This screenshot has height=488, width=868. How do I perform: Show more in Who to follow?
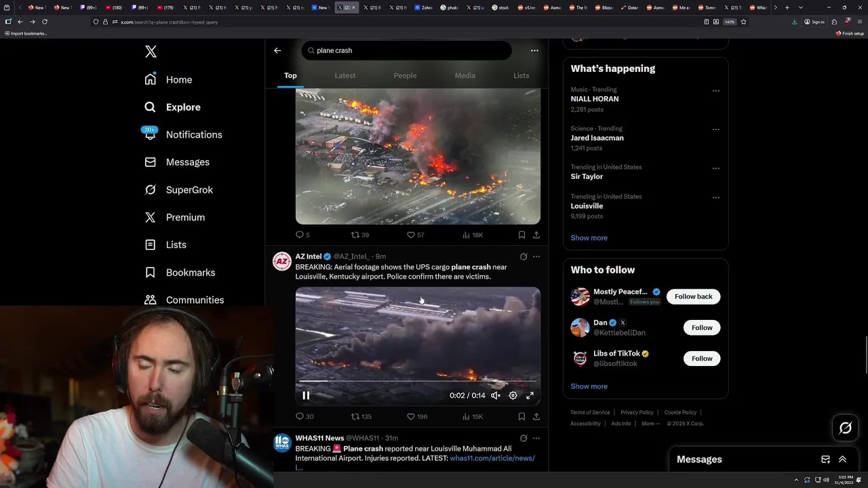pyautogui.click(x=589, y=386)
